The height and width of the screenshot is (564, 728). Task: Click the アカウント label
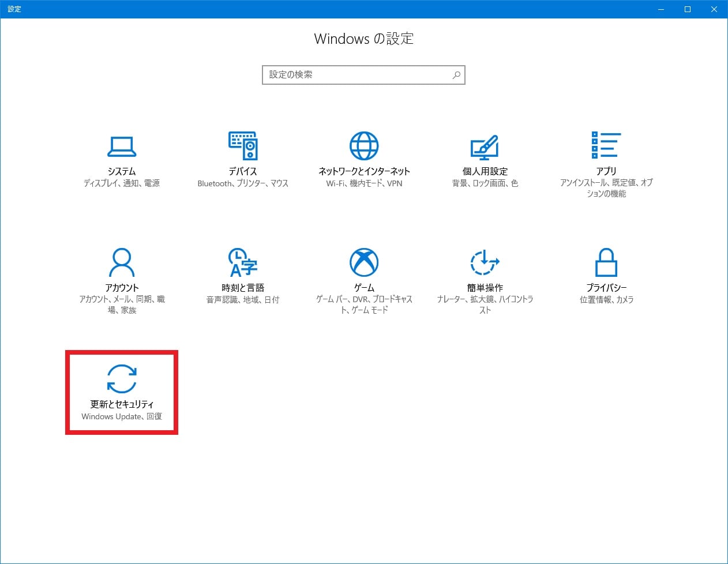[x=122, y=288]
